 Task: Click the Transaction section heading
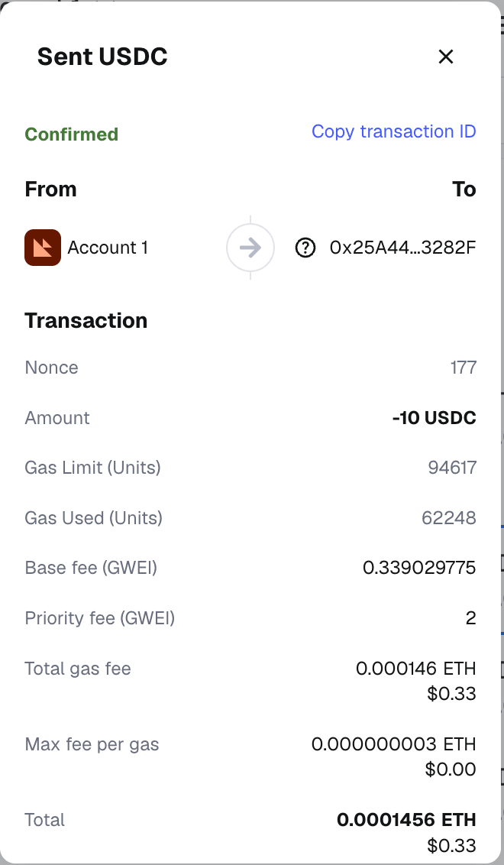86,320
